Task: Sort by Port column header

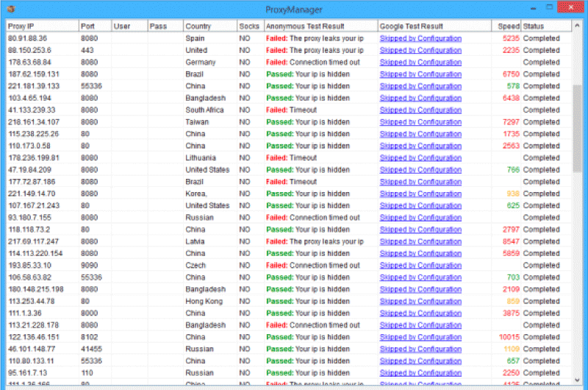Action: (96, 26)
